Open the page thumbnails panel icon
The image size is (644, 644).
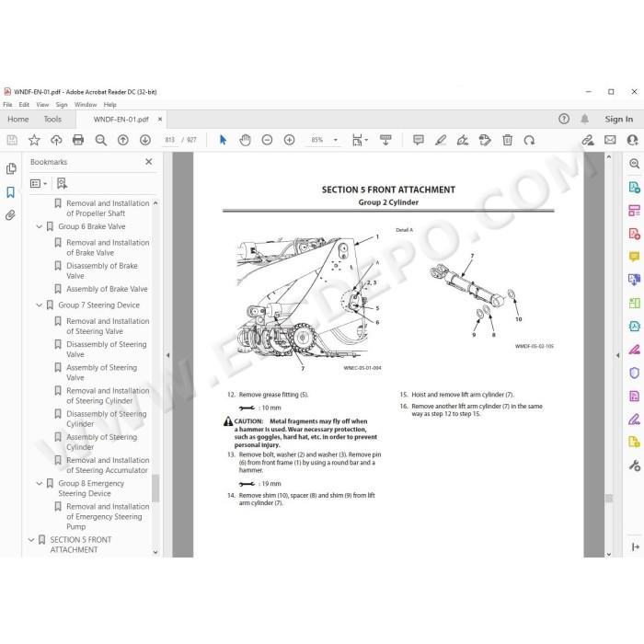pos(11,168)
